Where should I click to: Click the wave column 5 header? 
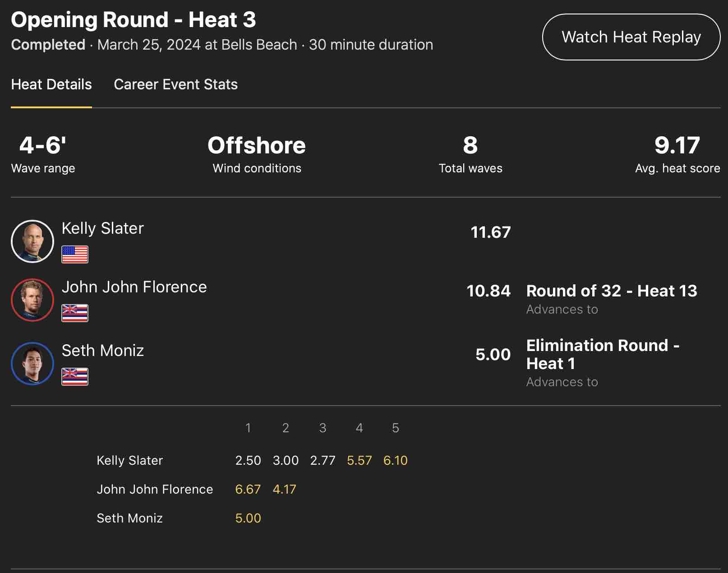[395, 428]
